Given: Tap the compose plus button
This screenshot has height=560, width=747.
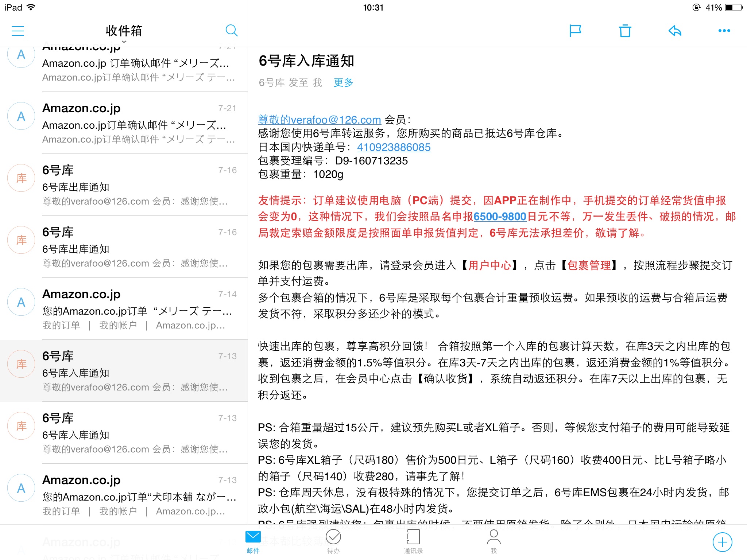Looking at the screenshot, I should [722, 542].
